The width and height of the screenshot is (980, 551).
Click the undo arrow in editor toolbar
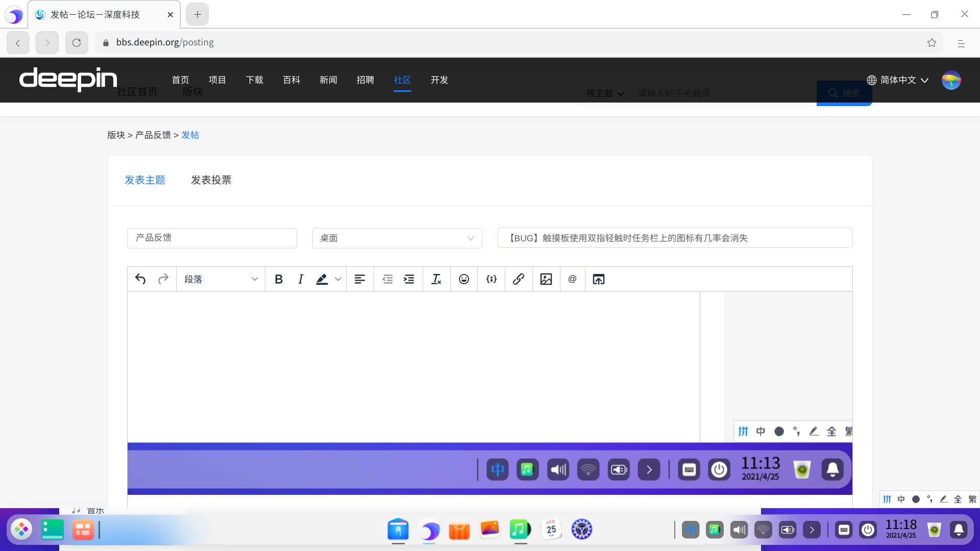point(140,279)
